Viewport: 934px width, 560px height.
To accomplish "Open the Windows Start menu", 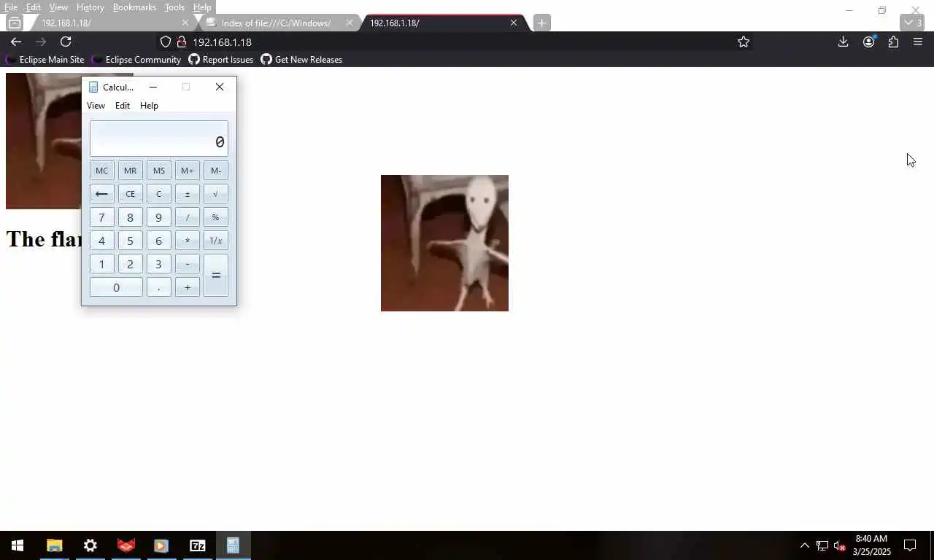I will 18,545.
